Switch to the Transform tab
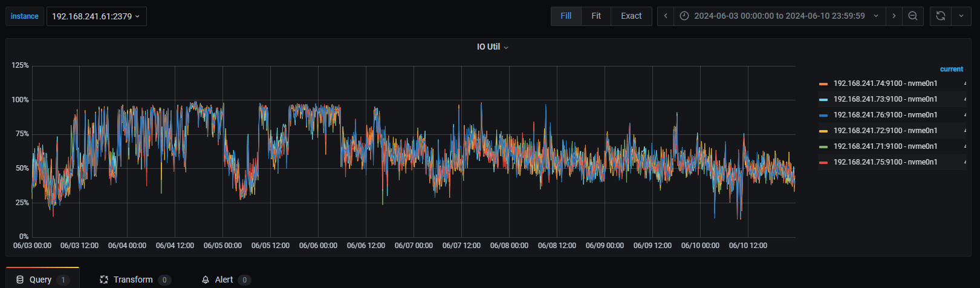The width and height of the screenshot is (980, 288). [133, 280]
